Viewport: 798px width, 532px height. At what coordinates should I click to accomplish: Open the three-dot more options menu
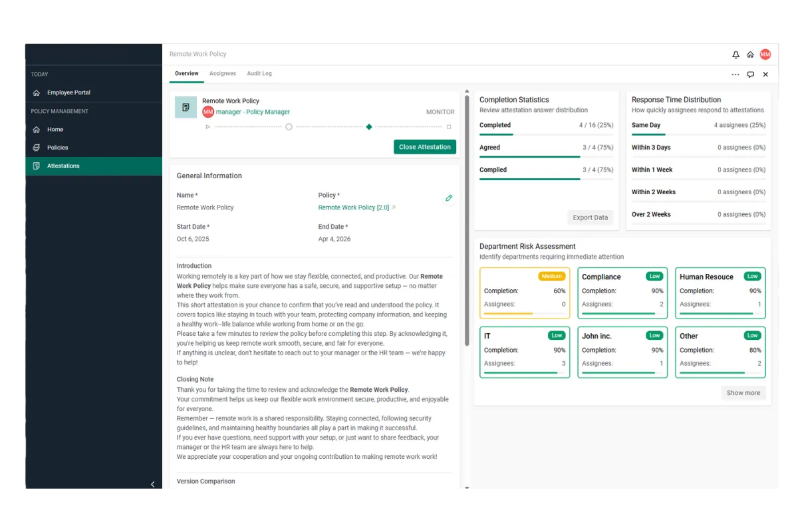(x=735, y=74)
